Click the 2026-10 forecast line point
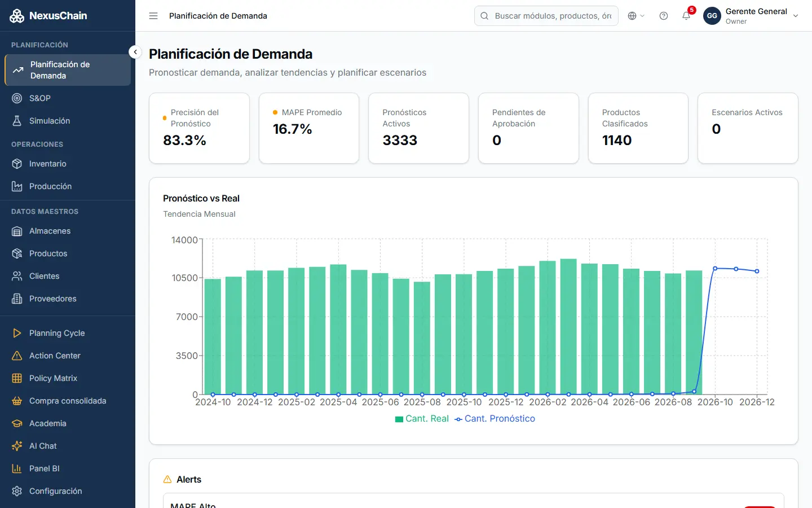This screenshot has height=508, width=812. (x=715, y=268)
